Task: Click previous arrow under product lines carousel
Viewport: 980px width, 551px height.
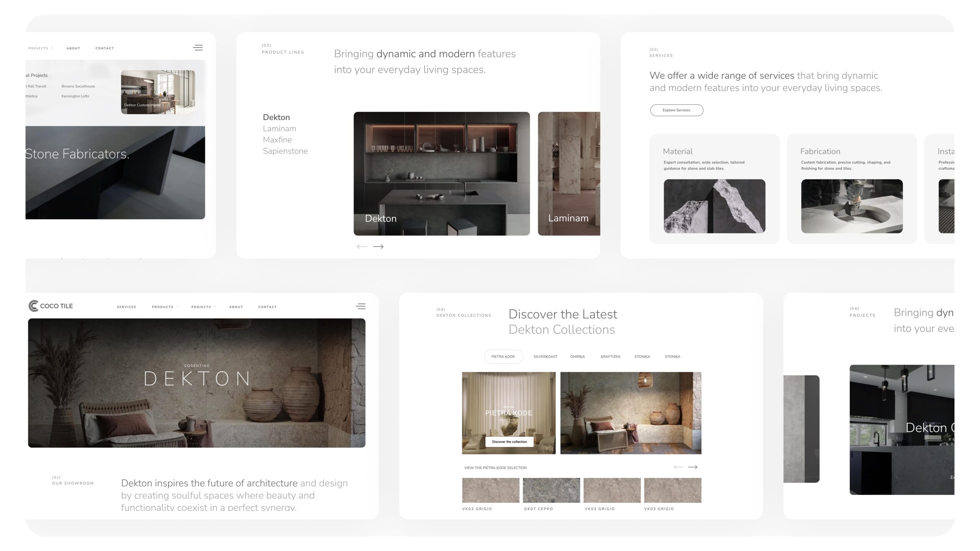Action: click(361, 246)
